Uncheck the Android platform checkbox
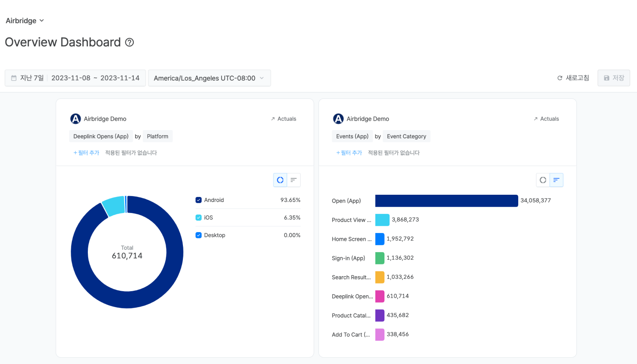The height and width of the screenshot is (364, 637). click(x=198, y=200)
